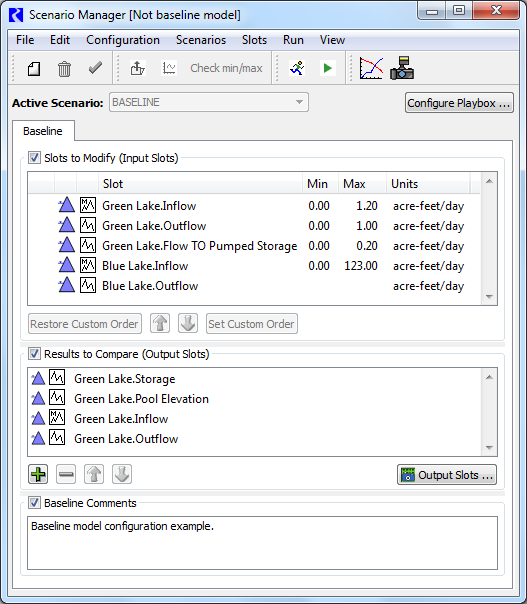Image resolution: width=527 pixels, height=604 pixels.
Task: Open the Active Scenario dropdown
Action: pyautogui.click(x=208, y=102)
